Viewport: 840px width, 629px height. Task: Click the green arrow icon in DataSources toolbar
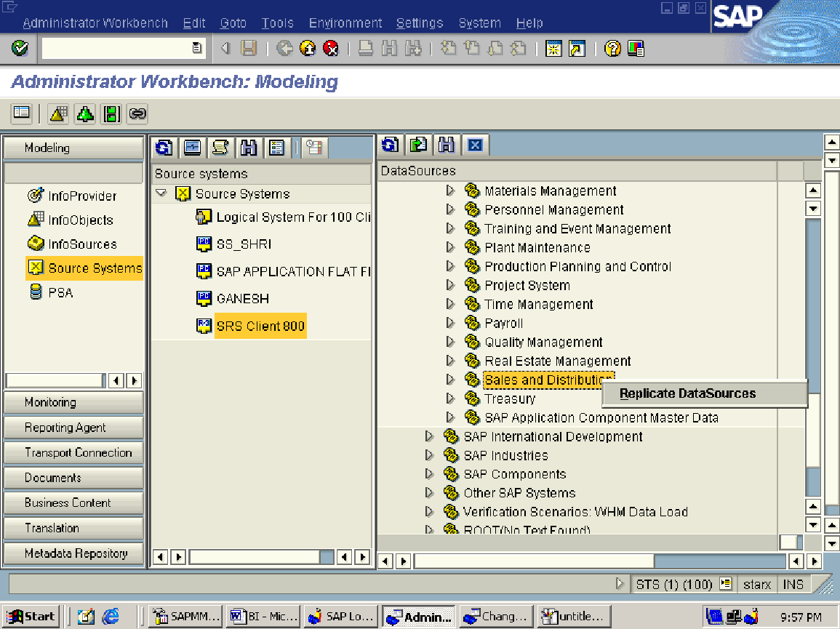coord(418,145)
